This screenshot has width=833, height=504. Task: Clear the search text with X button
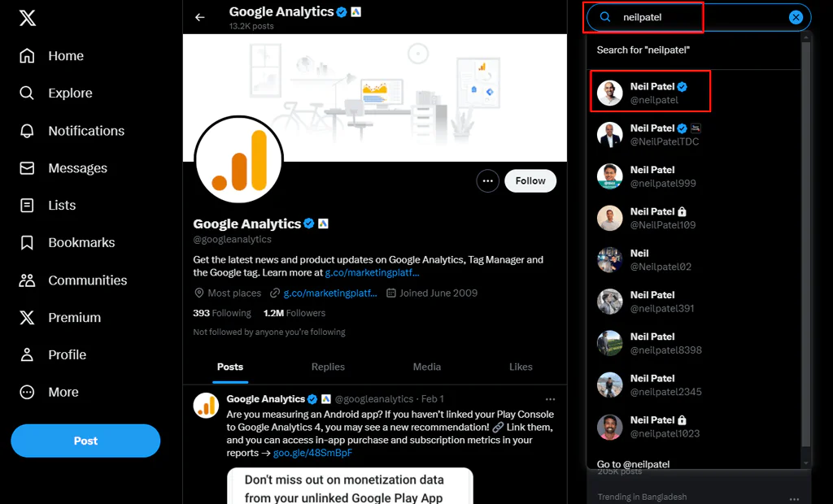pyautogui.click(x=796, y=18)
